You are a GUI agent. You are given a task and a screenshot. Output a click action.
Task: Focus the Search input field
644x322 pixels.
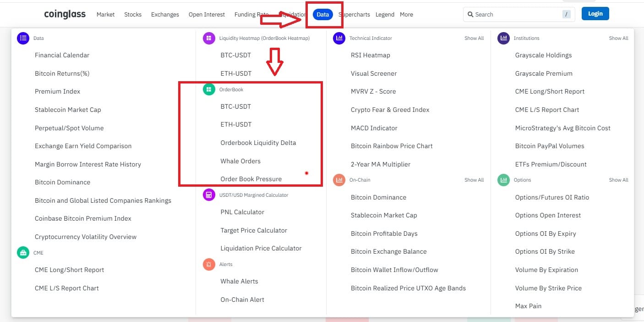tap(519, 15)
